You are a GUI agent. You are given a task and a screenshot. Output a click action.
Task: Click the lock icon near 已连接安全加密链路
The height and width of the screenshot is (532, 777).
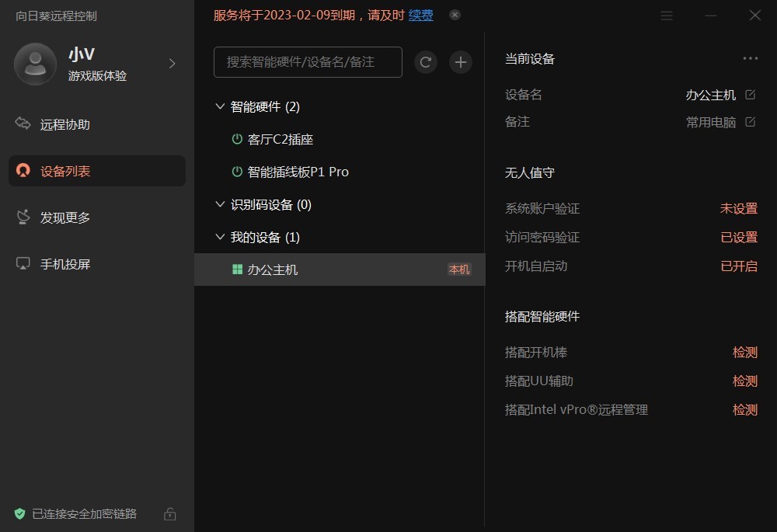169,513
